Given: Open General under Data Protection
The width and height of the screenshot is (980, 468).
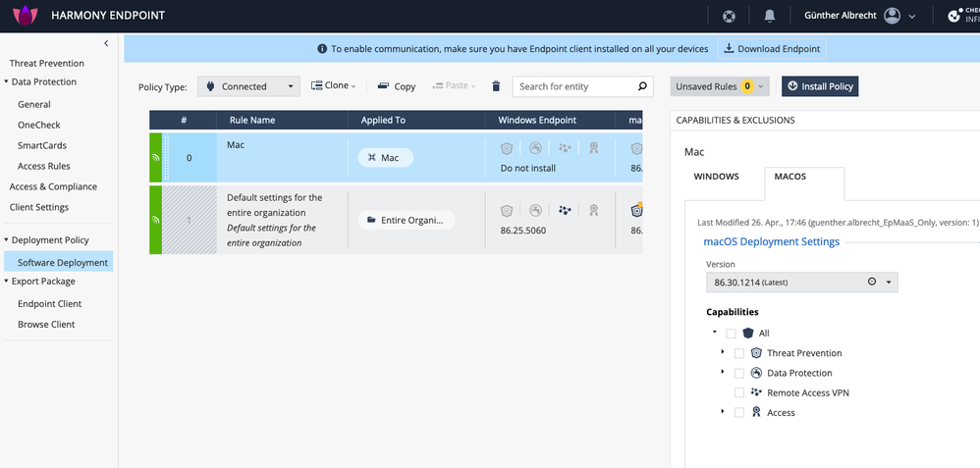Looking at the screenshot, I should pyautogui.click(x=34, y=104).
